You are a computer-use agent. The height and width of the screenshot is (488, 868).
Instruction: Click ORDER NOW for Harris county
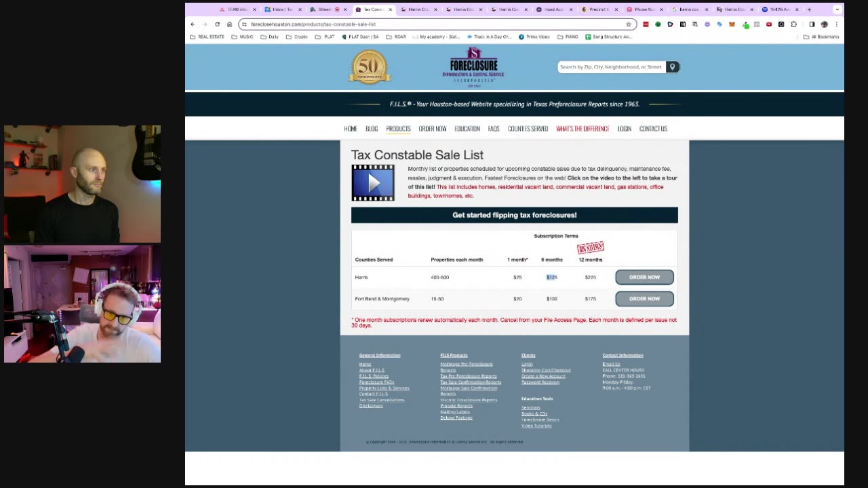(x=644, y=277)
